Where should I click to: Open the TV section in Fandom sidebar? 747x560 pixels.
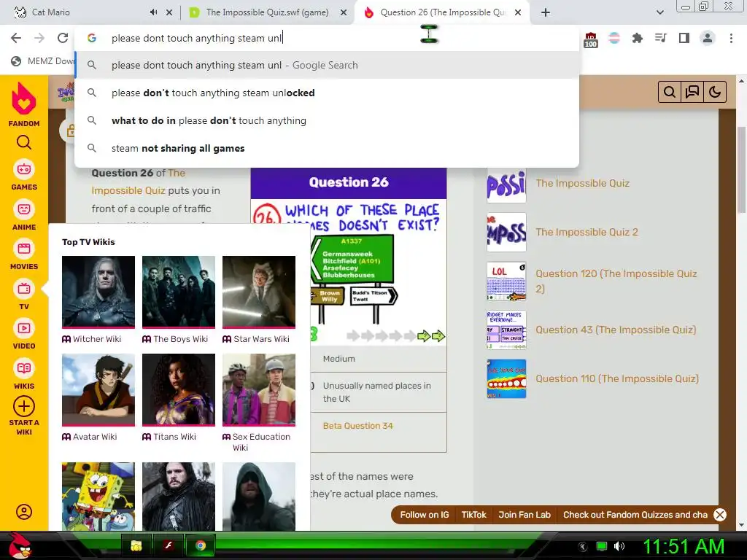[24, 295]
